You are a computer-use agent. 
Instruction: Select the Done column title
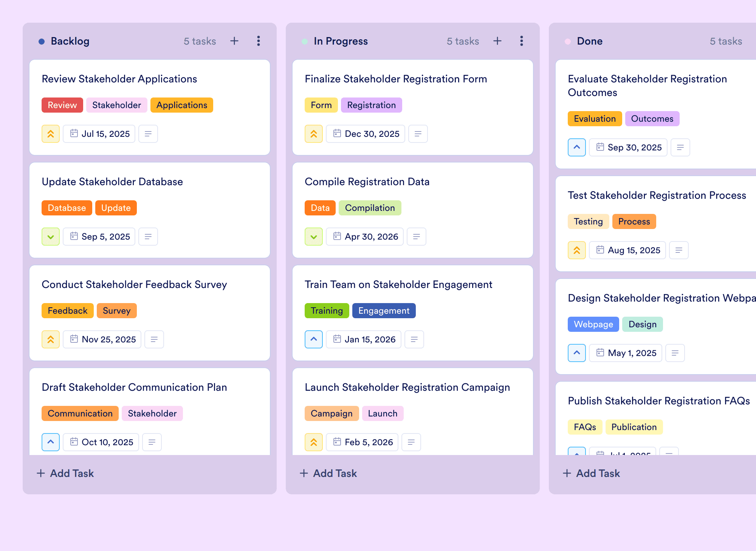(x=590, y=41)
